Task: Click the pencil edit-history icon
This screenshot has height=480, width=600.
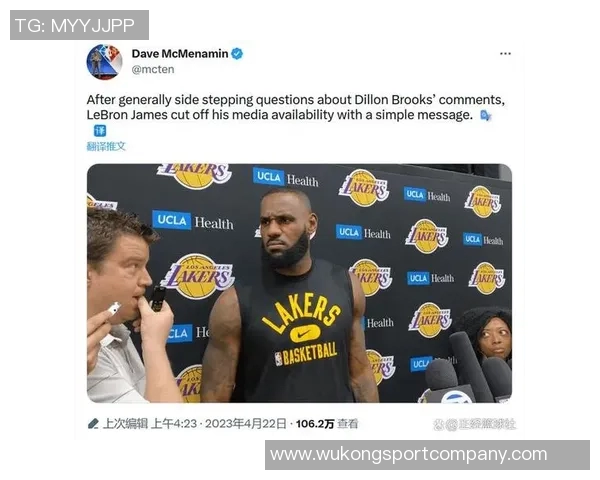Action: [93, 424]
